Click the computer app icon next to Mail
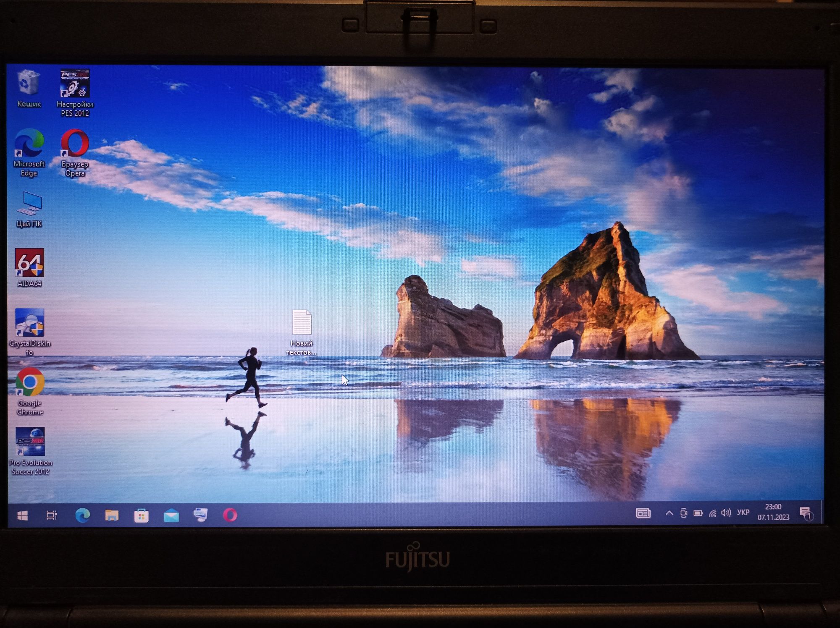 200,515
